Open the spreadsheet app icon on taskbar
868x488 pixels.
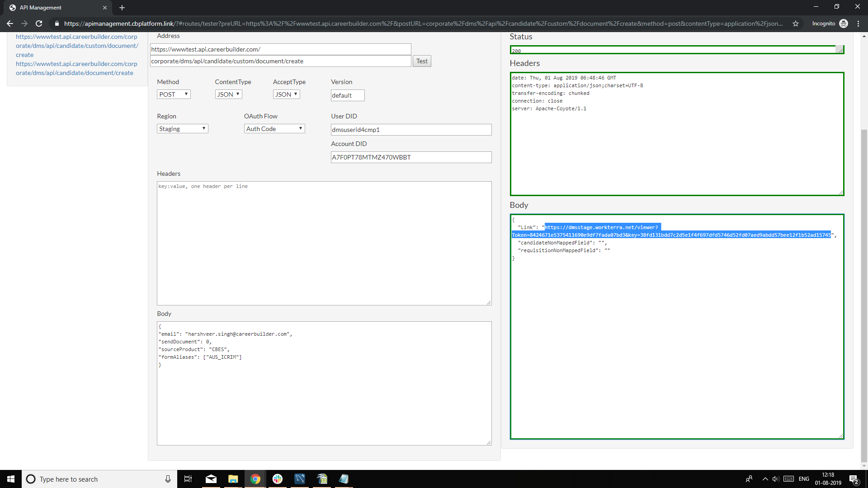(322, 479)
